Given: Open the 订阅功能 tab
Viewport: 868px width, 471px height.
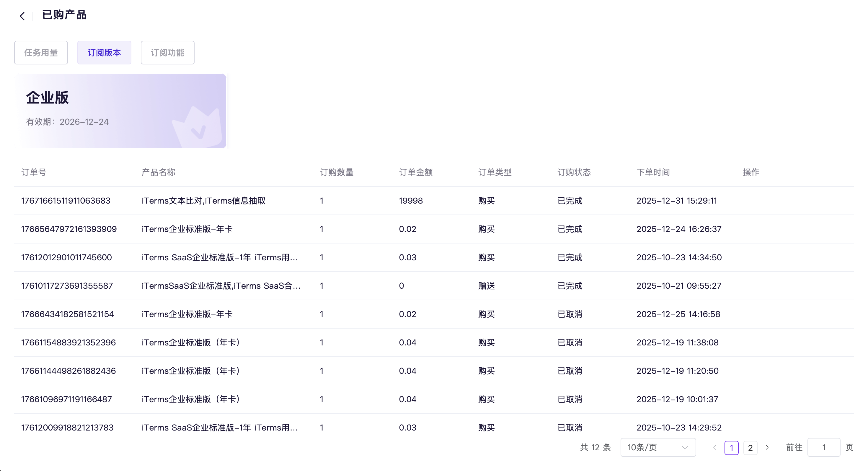Looking at the screenshot, I should (167, 53).
